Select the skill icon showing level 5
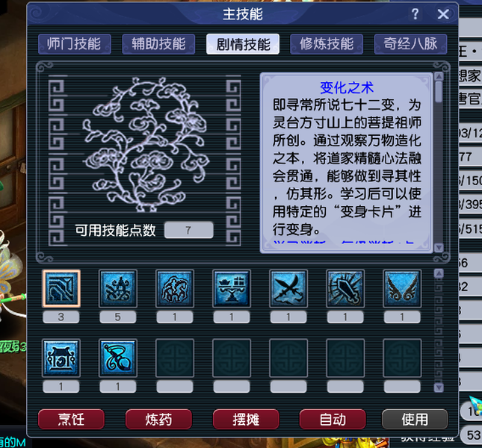Image resolution: width=482 pixels, height=448 pixels. (x=118, y=289)
